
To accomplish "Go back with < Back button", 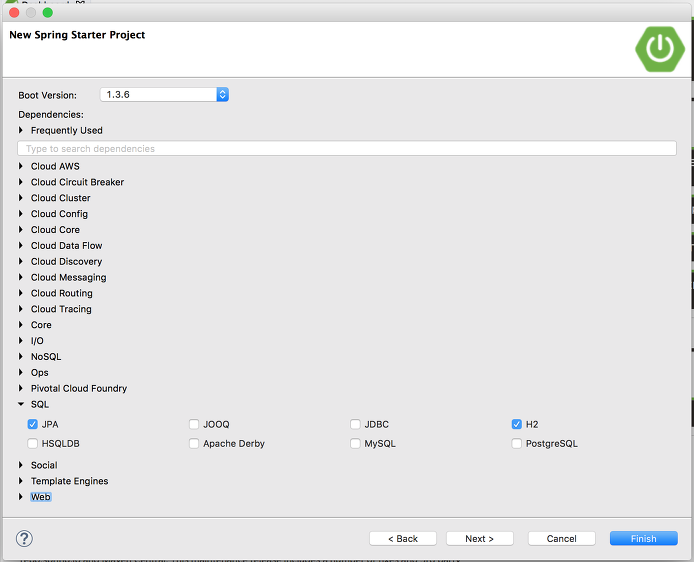I will 403,539.
